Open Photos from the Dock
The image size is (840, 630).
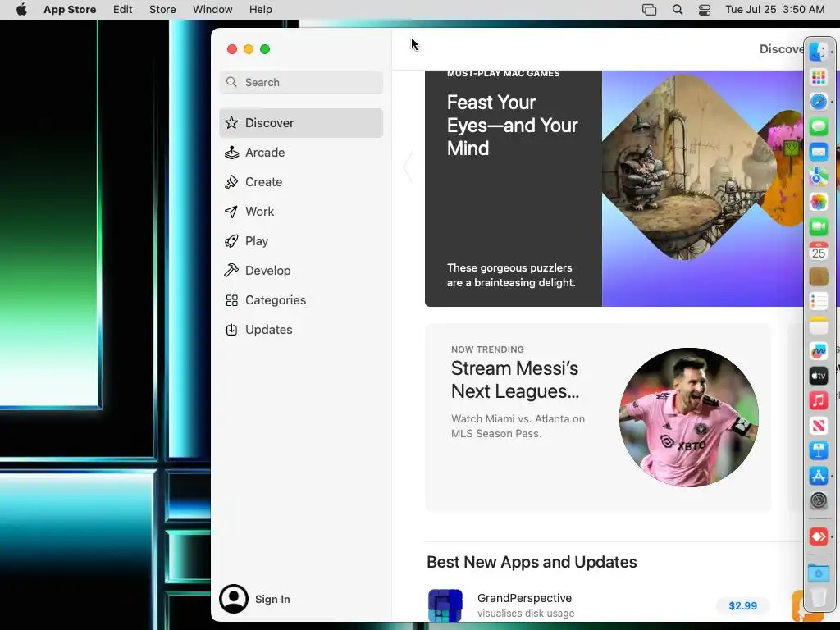[818, 202]
